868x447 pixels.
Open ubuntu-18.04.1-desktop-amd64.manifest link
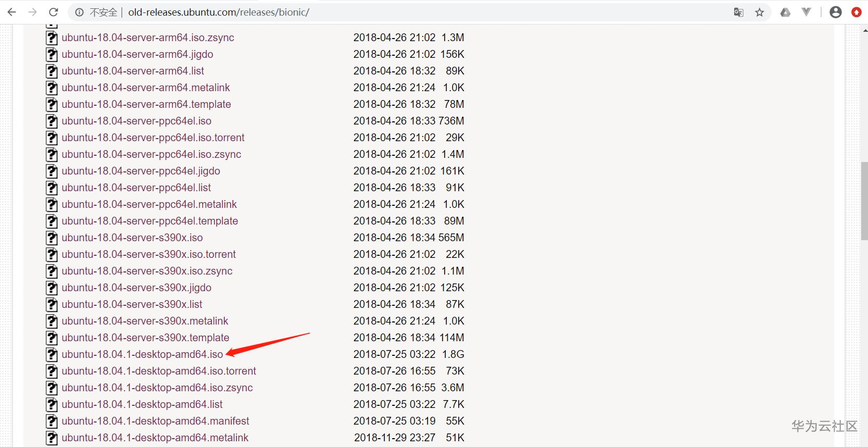pyautogui.click(x=155, y=421)
